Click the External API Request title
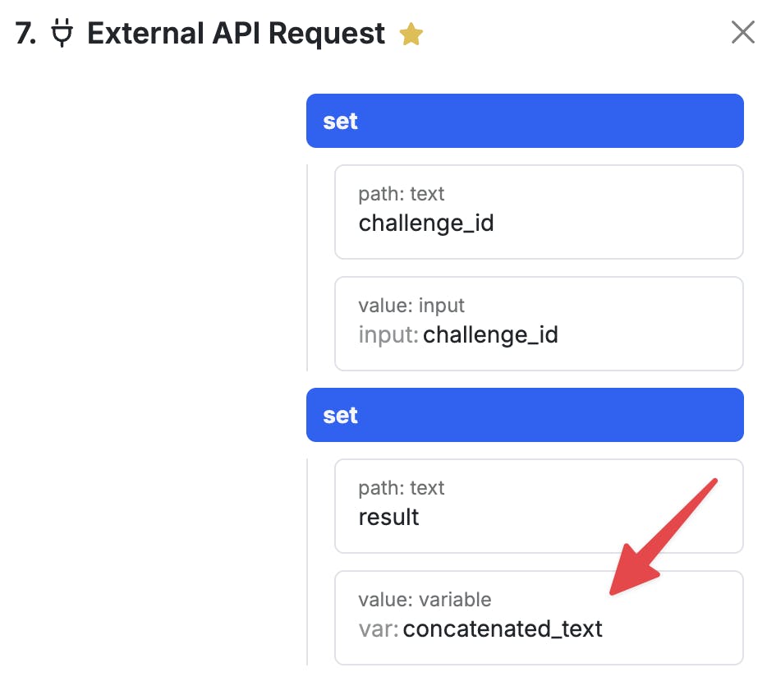Image resolution: width=767 pixels, height=700 pixels. [x=236, y=34]
